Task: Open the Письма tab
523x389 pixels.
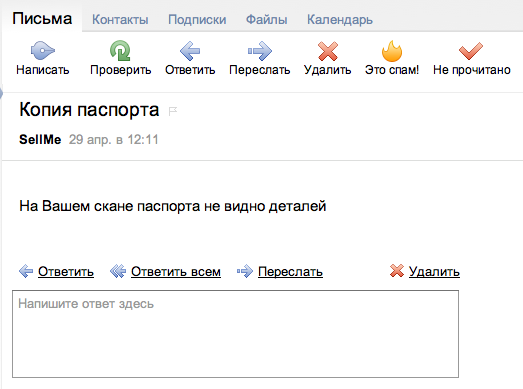Action: [x=42, y=19]
